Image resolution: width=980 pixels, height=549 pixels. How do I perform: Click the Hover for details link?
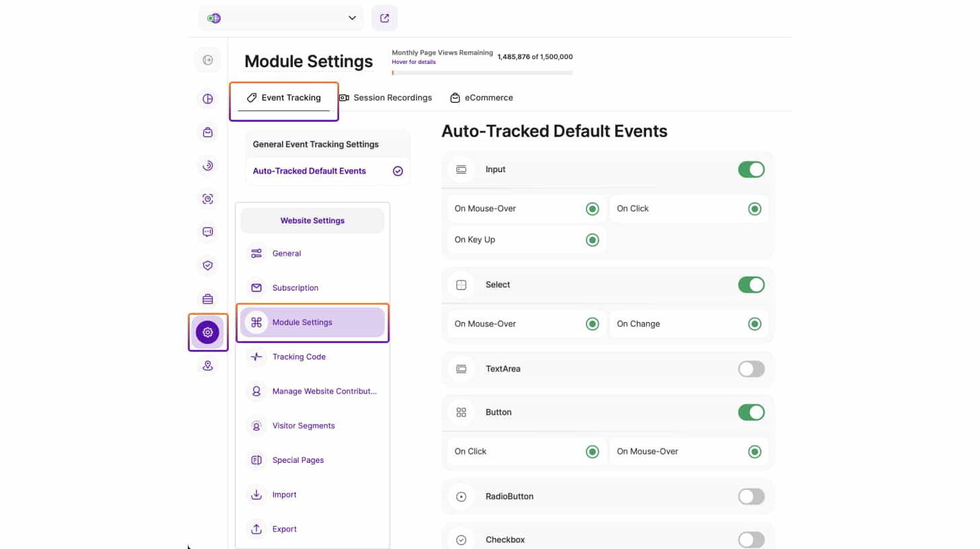pos(413,62)
